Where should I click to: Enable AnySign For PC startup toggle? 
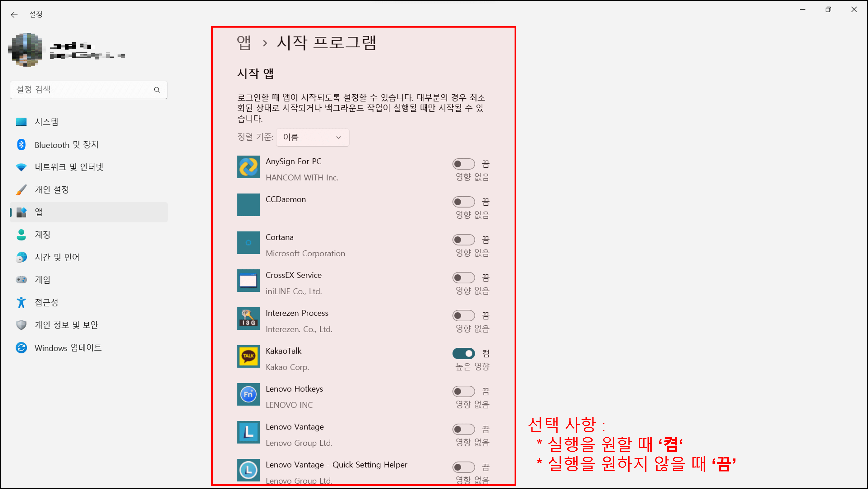(463, 164)
